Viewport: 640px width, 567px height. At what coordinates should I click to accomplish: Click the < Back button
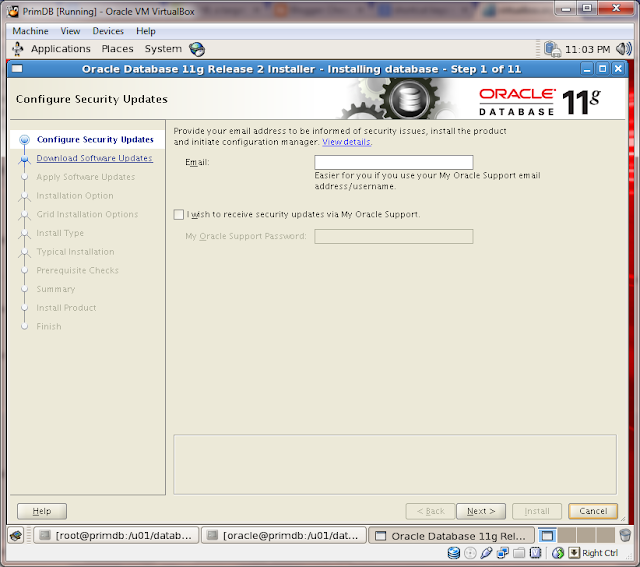click(x=430, y=511)
